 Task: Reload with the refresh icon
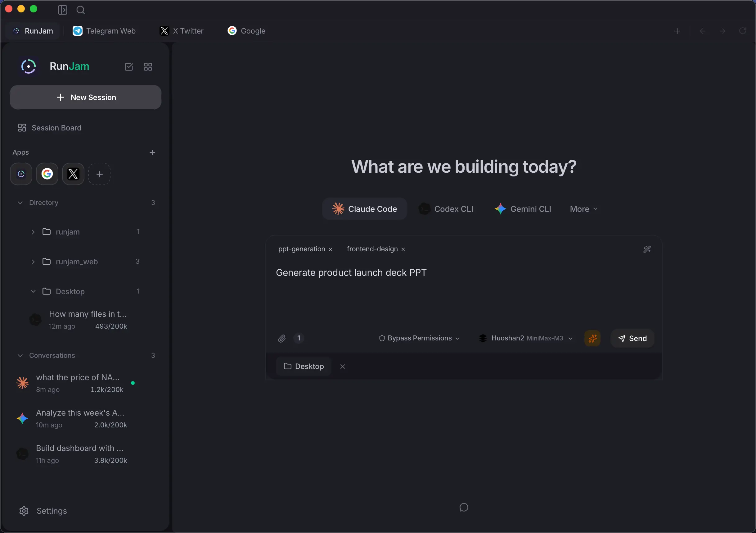click(742, 31)
